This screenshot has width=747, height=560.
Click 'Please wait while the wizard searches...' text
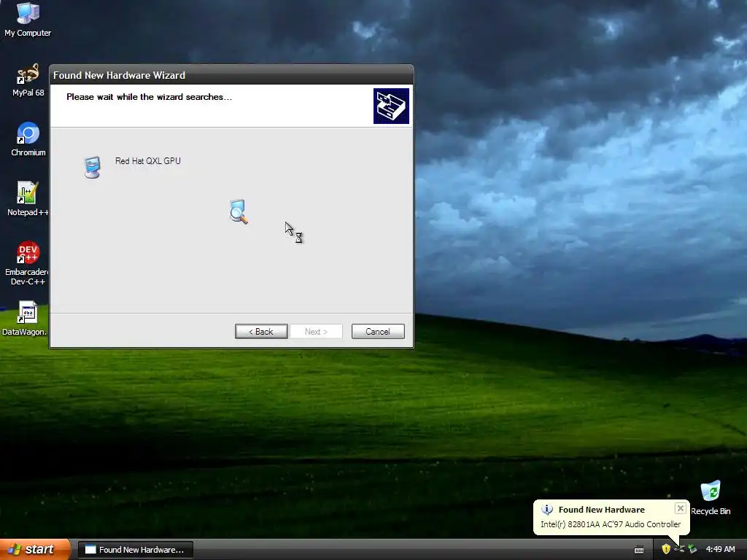[149, 97]
